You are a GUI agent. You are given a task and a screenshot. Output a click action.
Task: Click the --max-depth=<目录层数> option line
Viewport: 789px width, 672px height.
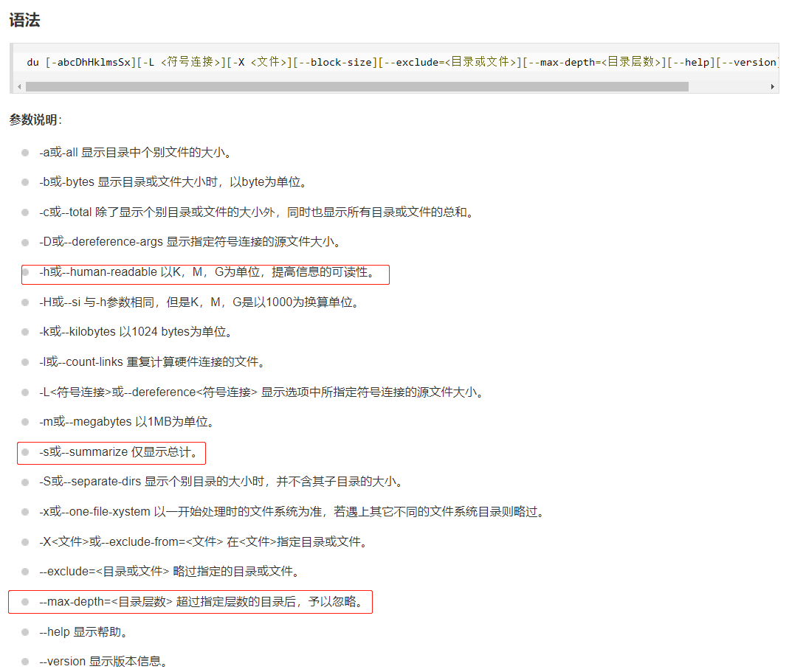201,602
